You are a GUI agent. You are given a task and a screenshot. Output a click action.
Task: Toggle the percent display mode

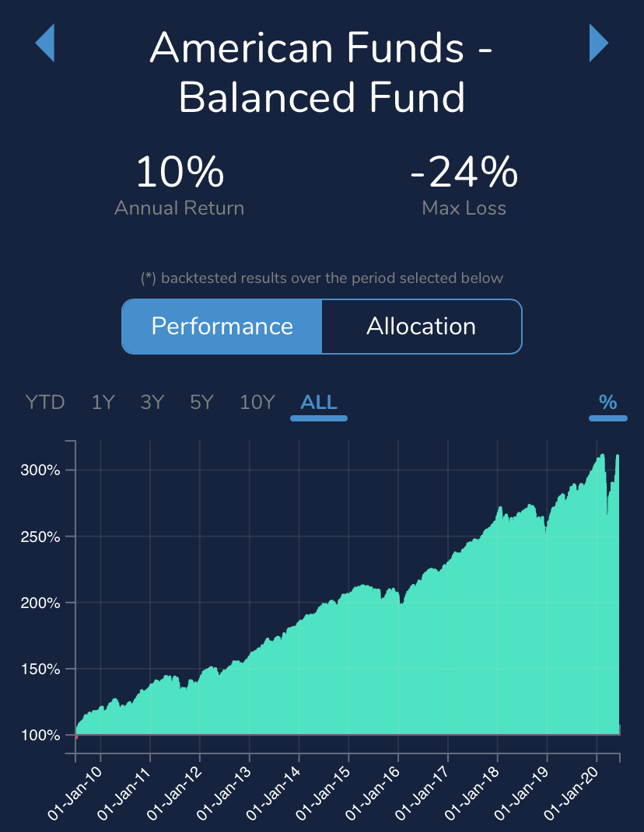(x=608, y=402)
